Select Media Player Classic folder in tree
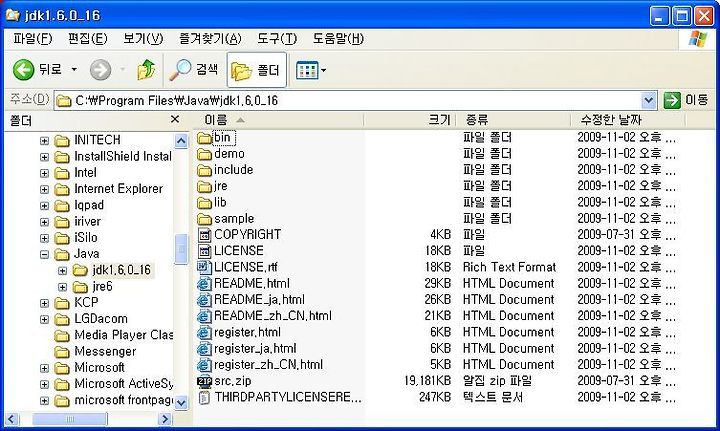Viewport: 720px width, 431px height. pos(113,336)
